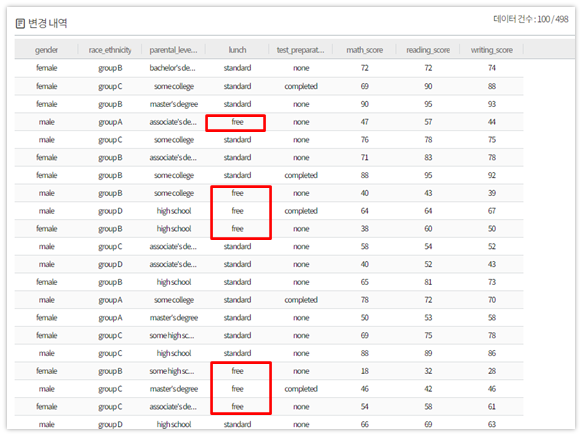The height and width of the screenshot is (436, 582).
Task: Select the some high sc... cell with score 69
Action: tap(172, 335)
